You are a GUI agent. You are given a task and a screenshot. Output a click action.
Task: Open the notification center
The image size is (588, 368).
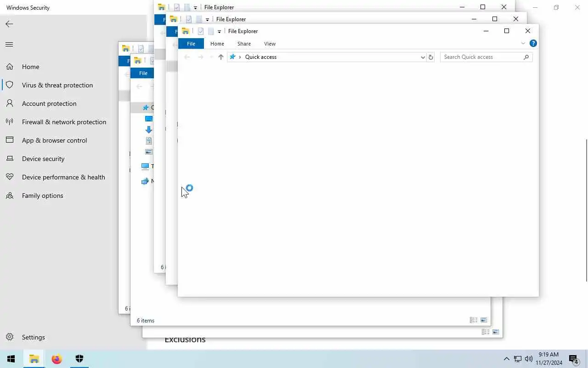(573, 359)
